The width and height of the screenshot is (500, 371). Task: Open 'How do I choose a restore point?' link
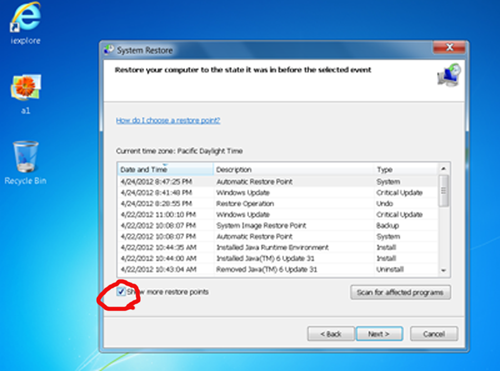pyautogui.click(x=168, y=120)
